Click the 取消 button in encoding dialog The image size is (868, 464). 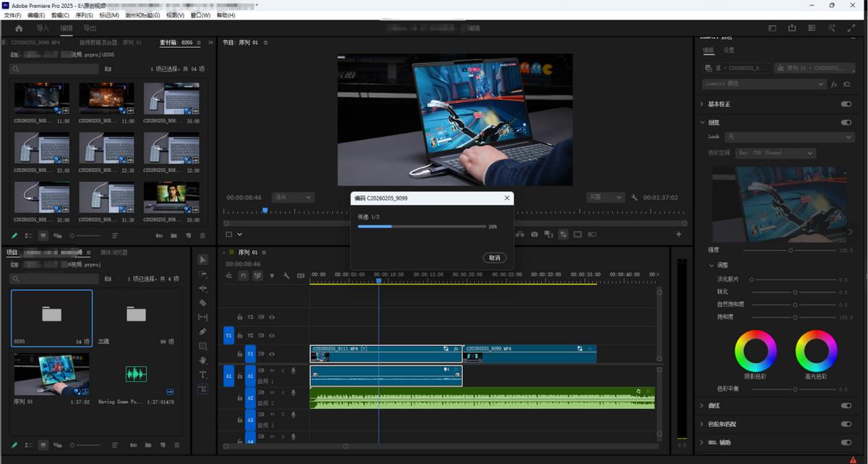pos(494,258)
